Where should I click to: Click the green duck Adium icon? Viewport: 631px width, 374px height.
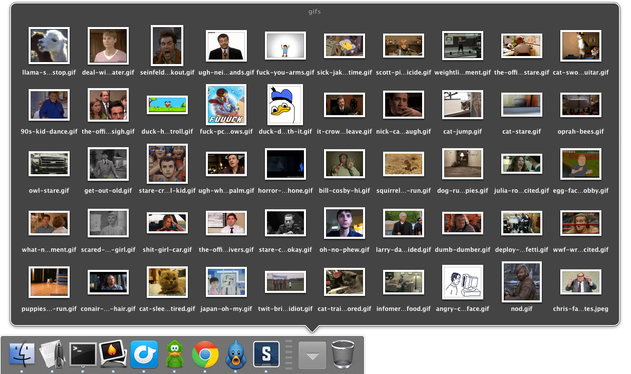(x=175, y=354)
